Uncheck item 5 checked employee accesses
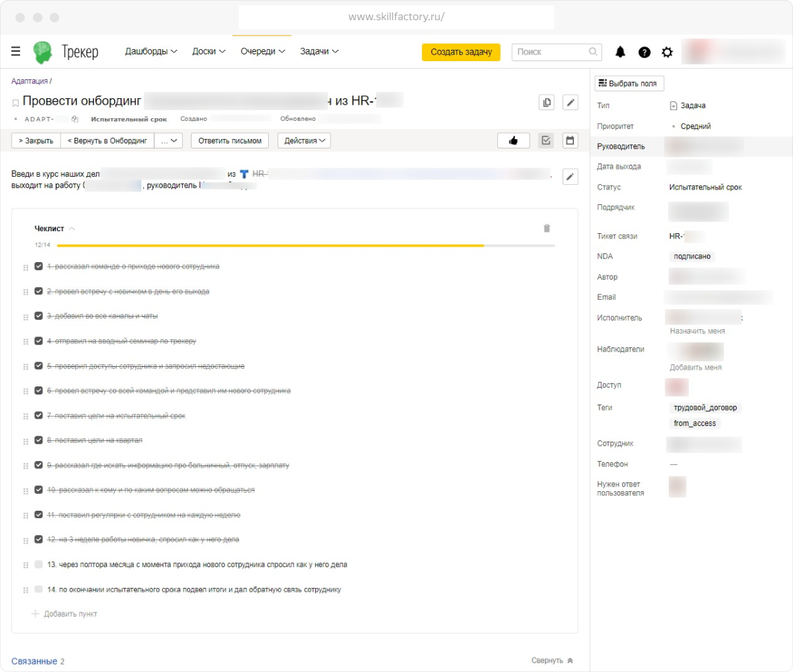This screenshot has height=672, width=793. click(x=38, y=366)
